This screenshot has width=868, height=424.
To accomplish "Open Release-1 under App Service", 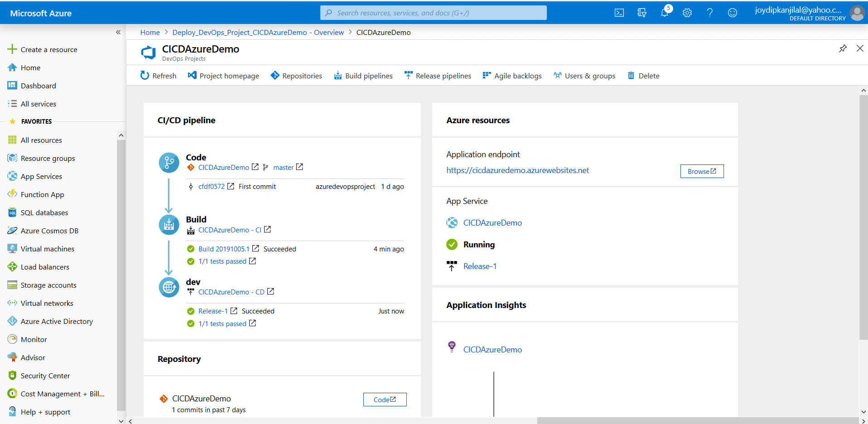I will (x=480, y=266).
